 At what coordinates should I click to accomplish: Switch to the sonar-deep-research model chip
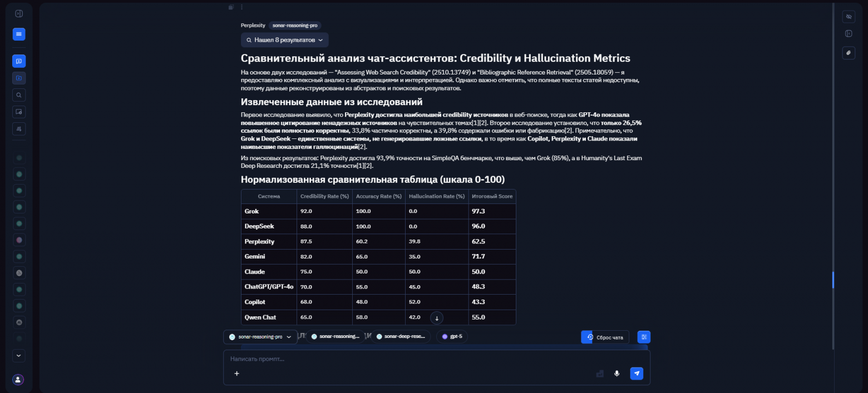(401, 336)
